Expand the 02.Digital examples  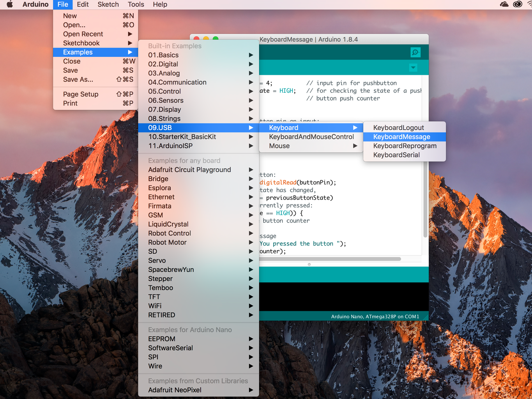(x=198, y=64)
